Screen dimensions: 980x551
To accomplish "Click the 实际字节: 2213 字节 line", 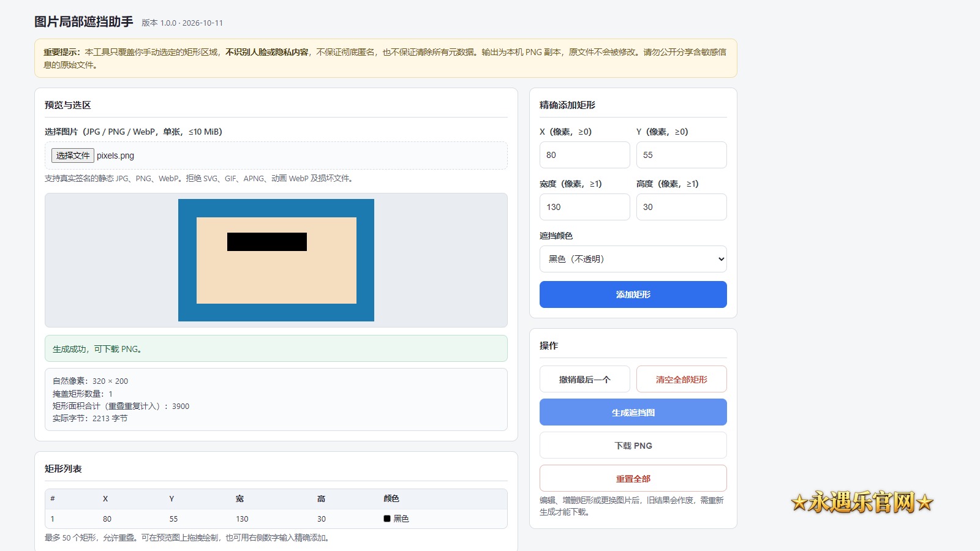I will (90, 418).
